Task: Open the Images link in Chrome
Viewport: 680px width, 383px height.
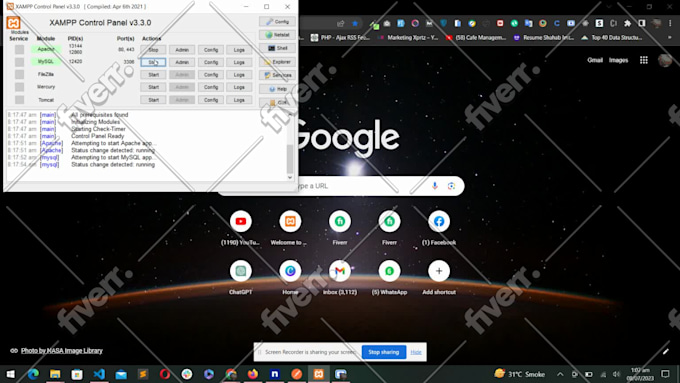Action: [x=618, y=60]
